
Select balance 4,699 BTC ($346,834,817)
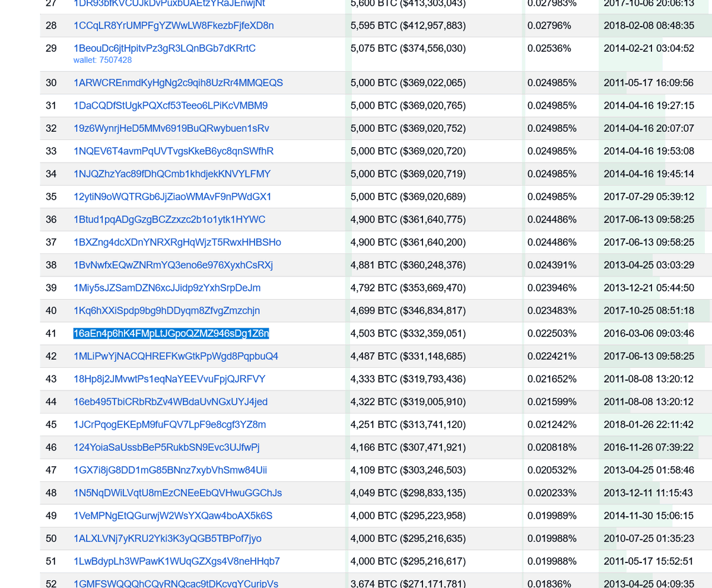408,310
